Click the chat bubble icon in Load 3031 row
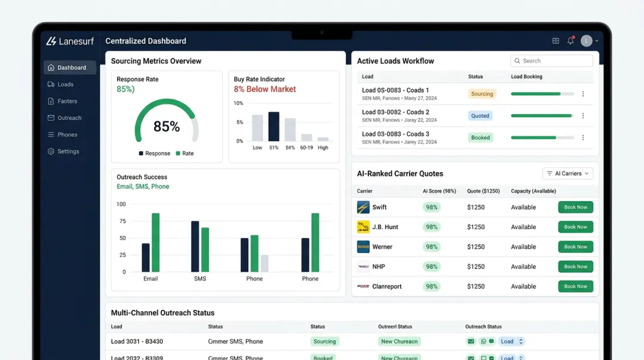The height and width of the screenshot is (360, 644). coord(491,341)
